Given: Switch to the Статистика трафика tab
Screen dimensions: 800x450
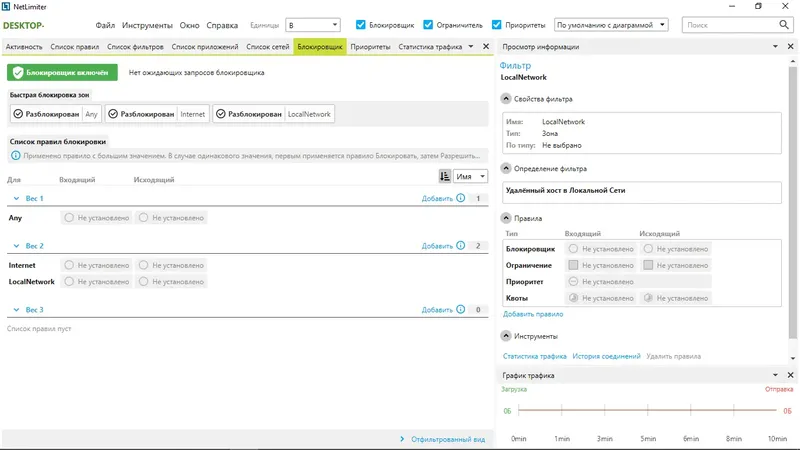Looking at the screenshot, I should [430, 46].
